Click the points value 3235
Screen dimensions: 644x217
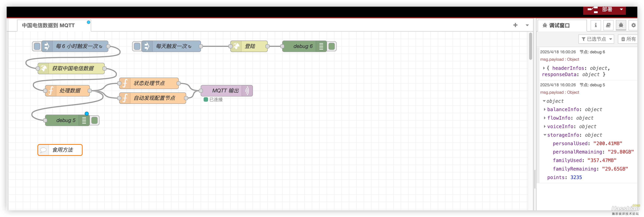576,177
